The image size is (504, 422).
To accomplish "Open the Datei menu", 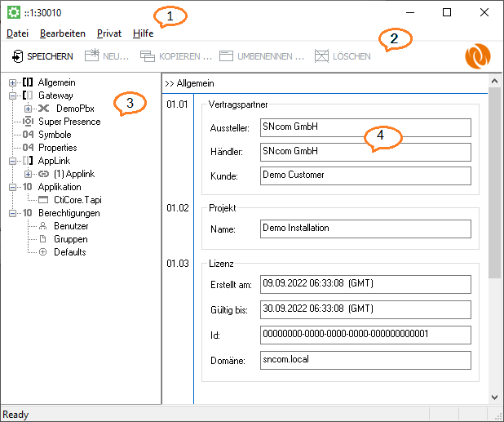I will pyautogui.click(x=17, y=33).
